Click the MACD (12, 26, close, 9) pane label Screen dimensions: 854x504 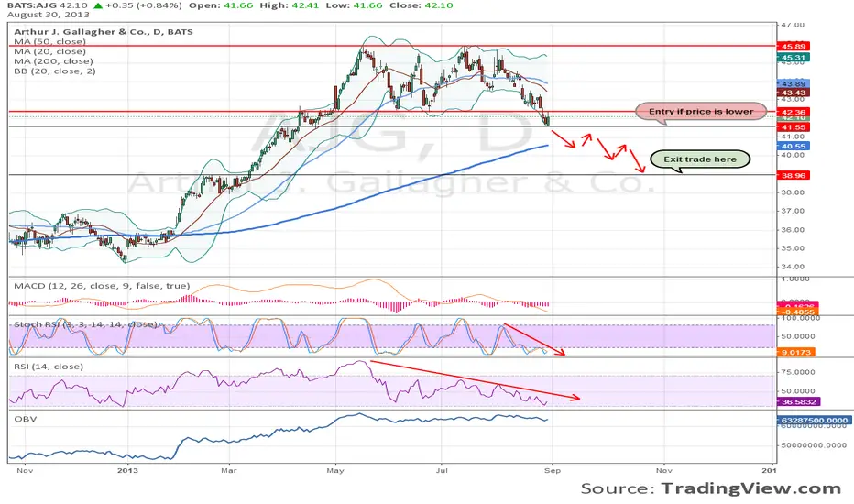pos(102,286)
